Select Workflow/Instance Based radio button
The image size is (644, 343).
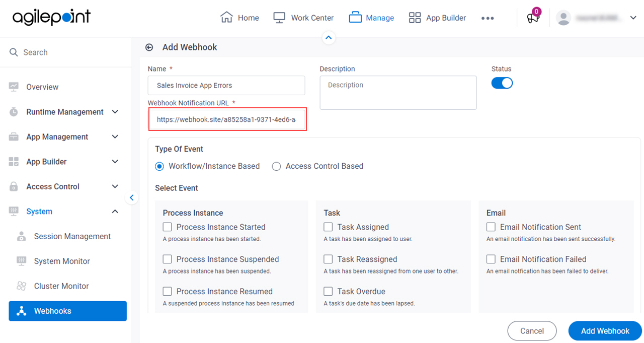tap(159, 166)
